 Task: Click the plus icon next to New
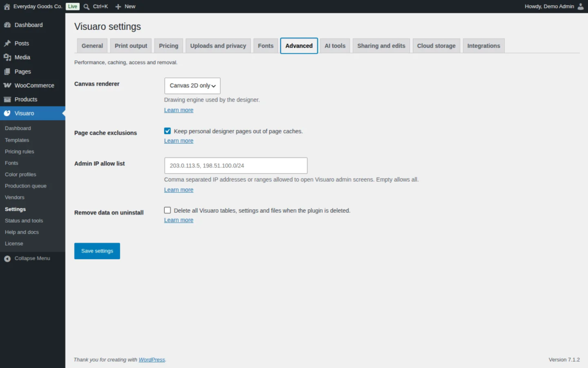pyautogui.click(x=118, y=7)
